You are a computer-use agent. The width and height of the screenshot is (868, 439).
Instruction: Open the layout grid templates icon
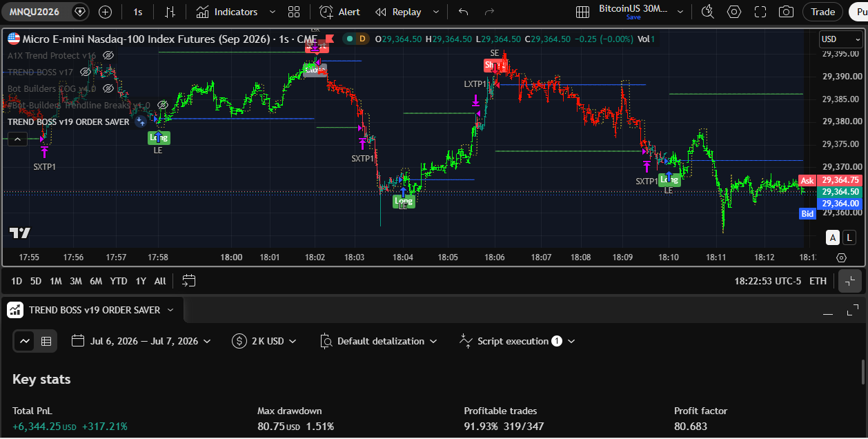[x=294, y=12]
